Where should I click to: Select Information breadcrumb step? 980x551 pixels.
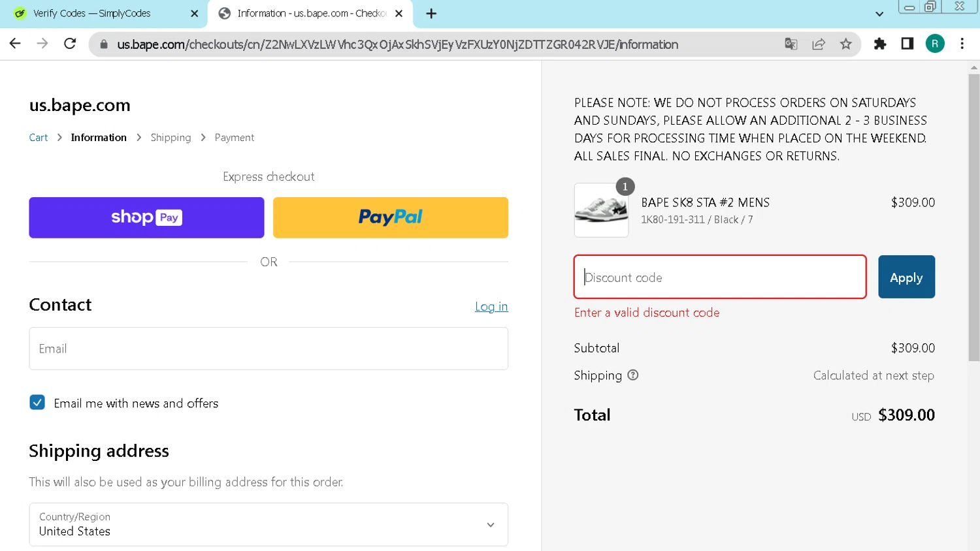pos(99,138)
